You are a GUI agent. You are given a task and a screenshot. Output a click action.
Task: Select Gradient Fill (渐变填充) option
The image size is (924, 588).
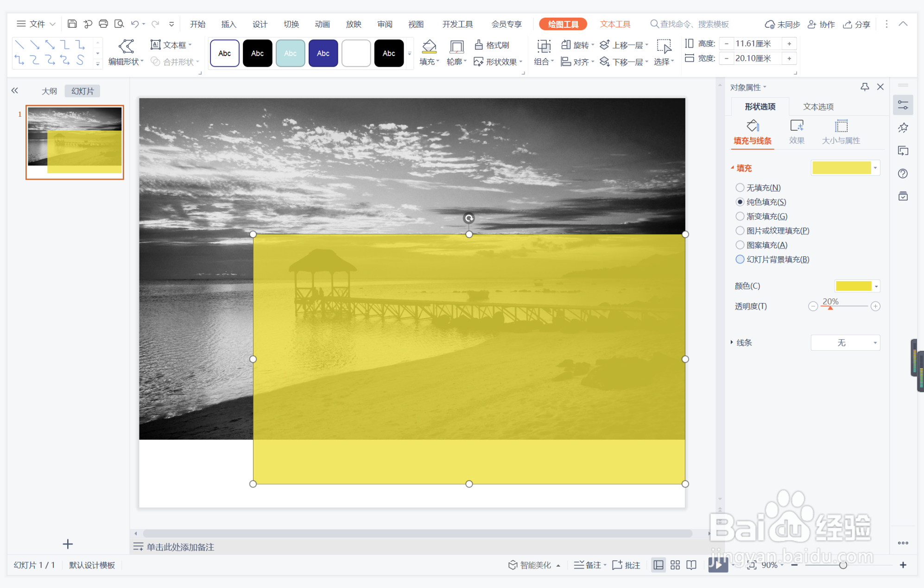click(x=740, y=216)
